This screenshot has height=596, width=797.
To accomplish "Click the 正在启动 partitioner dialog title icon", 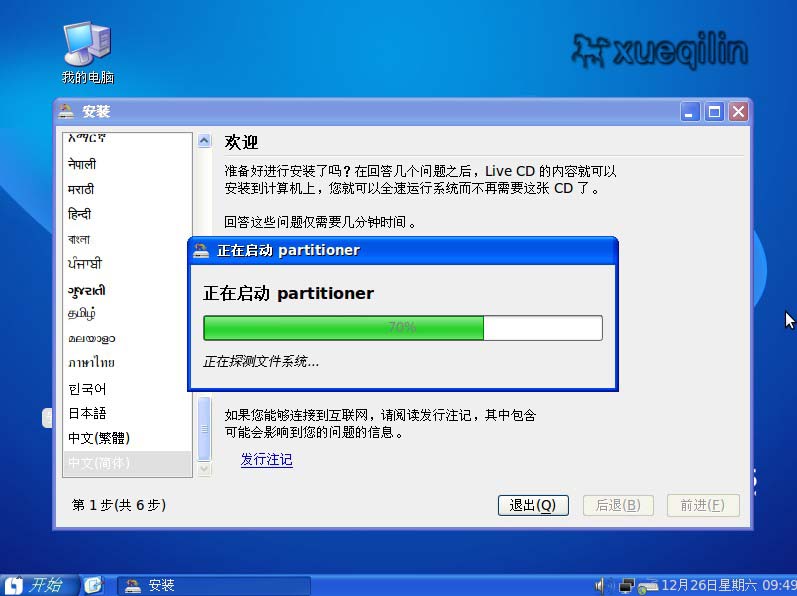I will 201,250.
